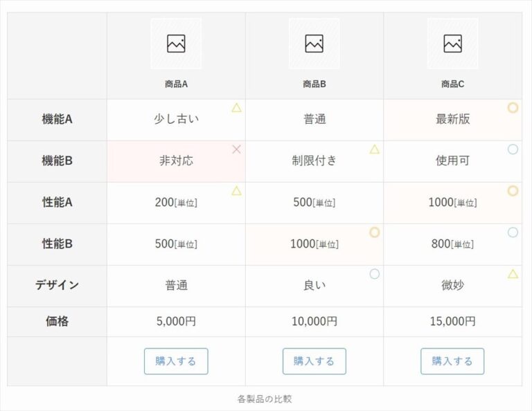
Task: Click the triangle icon in 制限付き cell
Action: coord(375,149)
